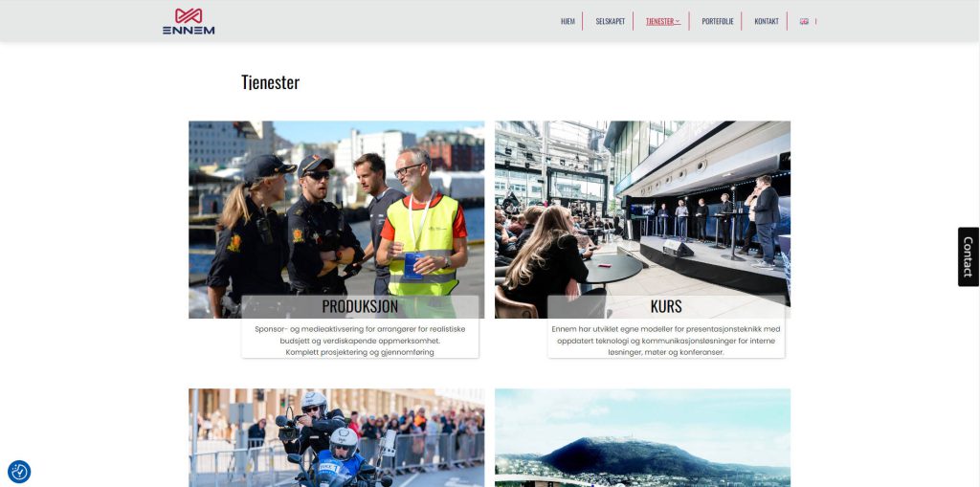Click the Produksjon description text card
980x487 pixels.
(x=360, y=340)
